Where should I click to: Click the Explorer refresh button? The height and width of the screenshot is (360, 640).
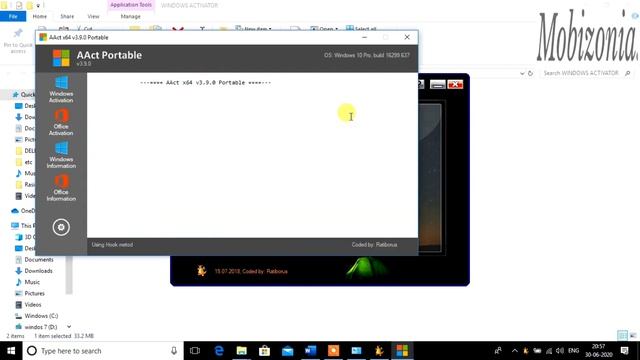click(x=530, y=73)
